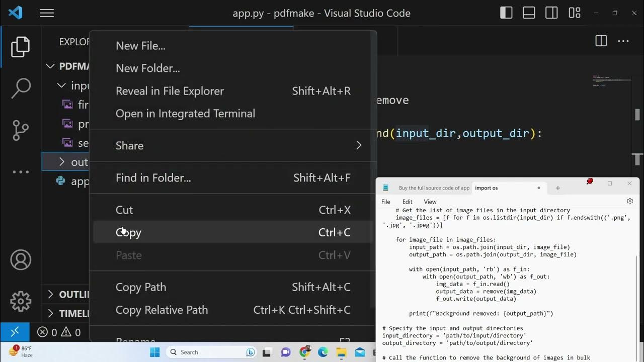Open the Search view in activity bar

click(21, 88)
